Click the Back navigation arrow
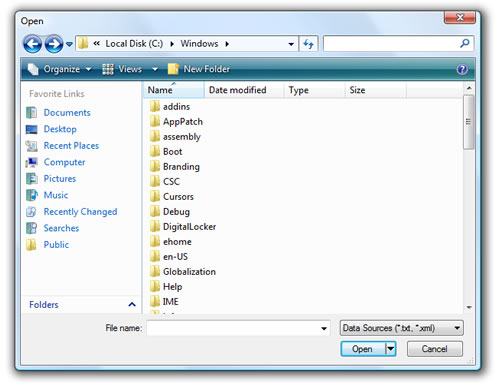This screenshot has height=383, width=496. click(32, 44)
